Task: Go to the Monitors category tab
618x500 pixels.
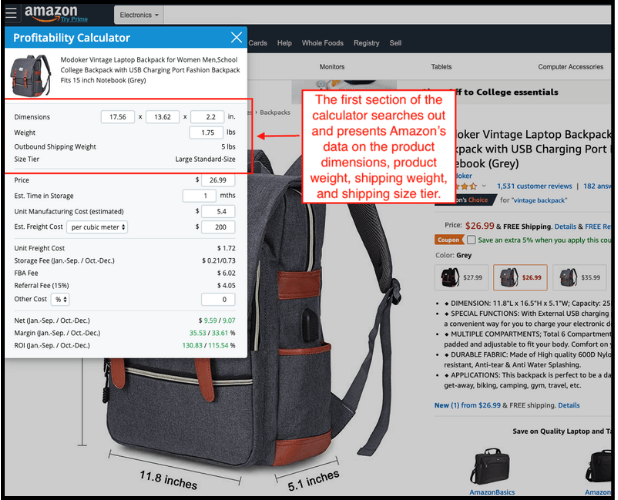Action: 332,67
